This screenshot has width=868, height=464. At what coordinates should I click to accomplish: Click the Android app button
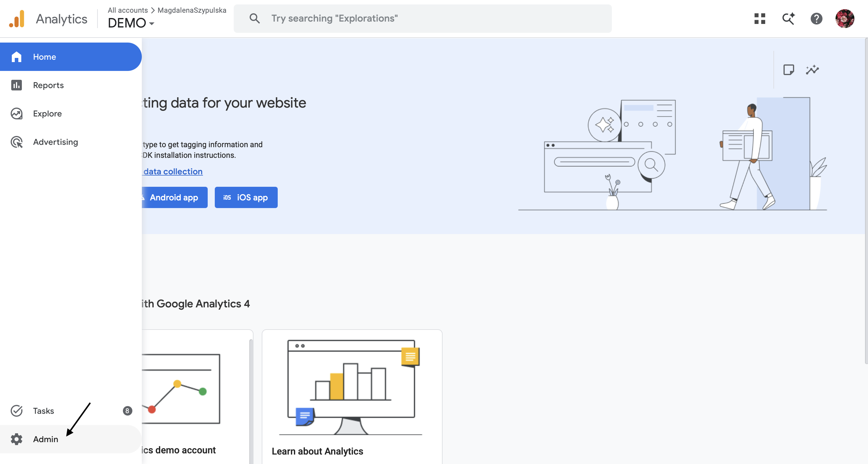coord(175,197)
